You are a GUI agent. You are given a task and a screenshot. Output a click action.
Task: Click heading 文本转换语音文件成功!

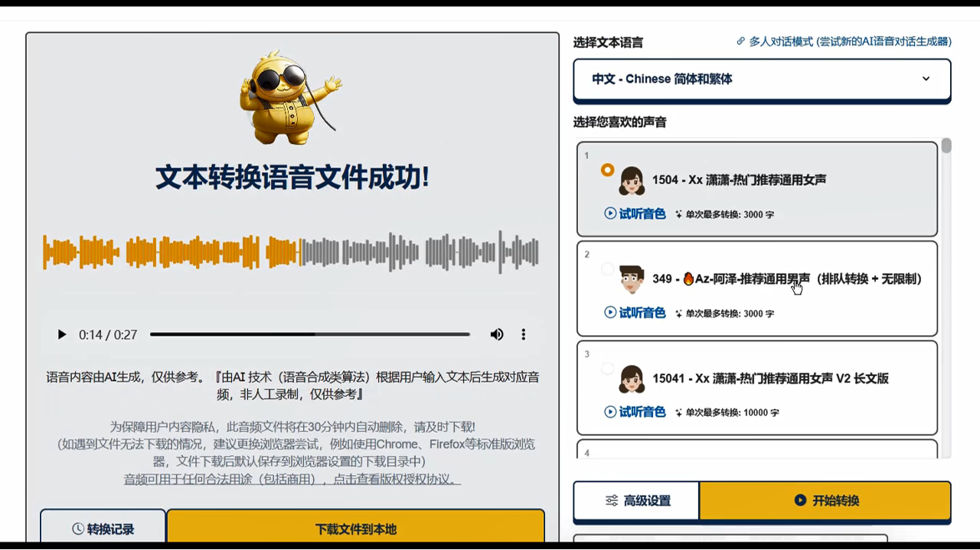(x=292, y=177)
